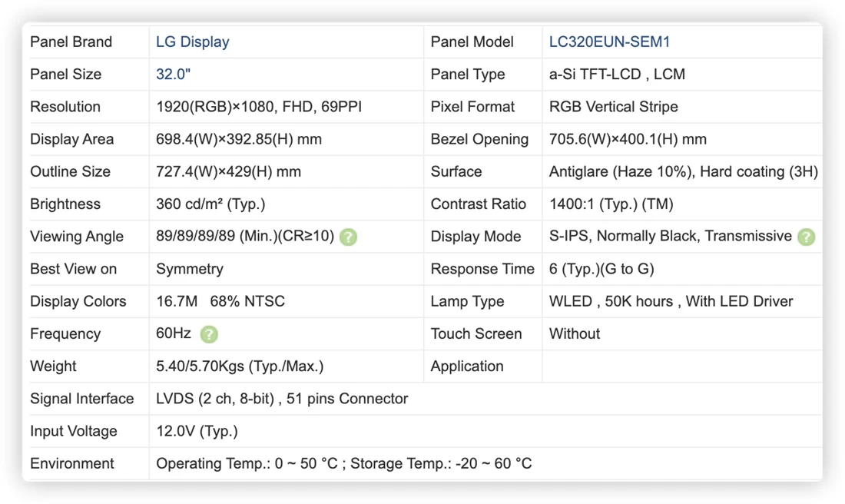The width and height of the screenshot is (845, 504).
Task: Select the '1400:1 (Typ.) (TM)' contrast ratio value
Action: [611, 204]
